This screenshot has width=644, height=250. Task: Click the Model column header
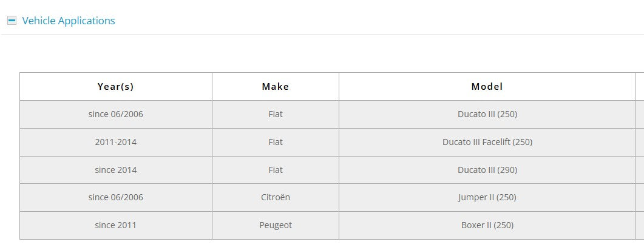point(487,87)
